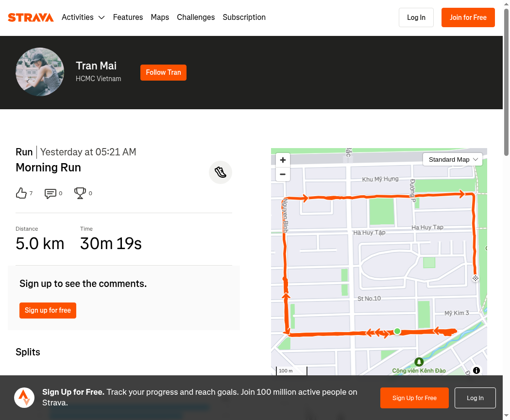This screenshot has width=510, height=420.
Task: Open the Subscription page
Action: coord(244,17)
